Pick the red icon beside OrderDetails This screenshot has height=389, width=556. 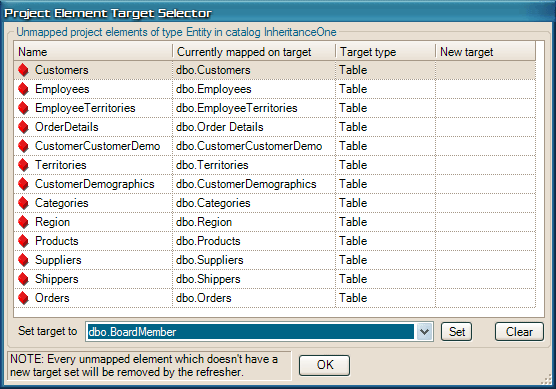pyautogui.click(x=23, y=127)
